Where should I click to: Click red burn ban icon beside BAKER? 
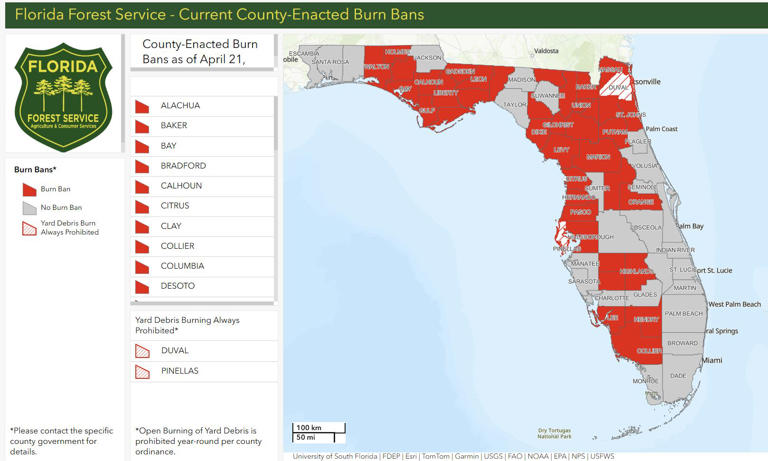coord(142,126)
